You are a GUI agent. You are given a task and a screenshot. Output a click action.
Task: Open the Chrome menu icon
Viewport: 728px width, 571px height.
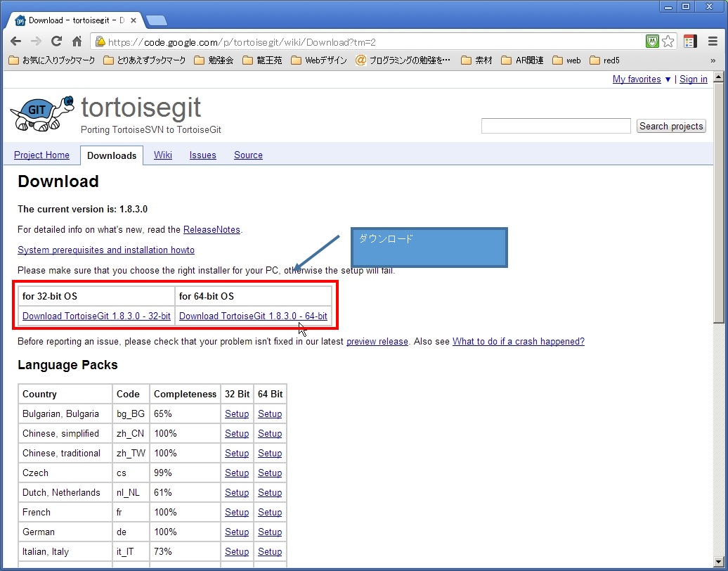[713, 41]
